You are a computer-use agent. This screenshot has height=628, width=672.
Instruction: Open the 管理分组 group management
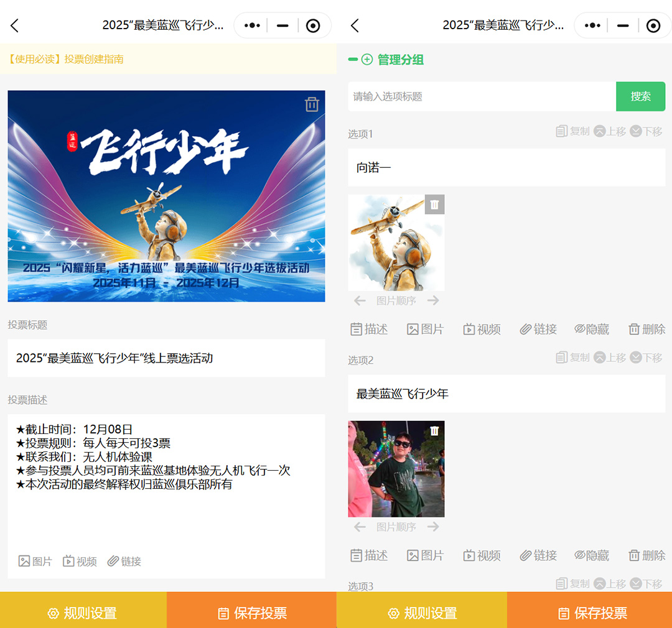click(401, 60)
